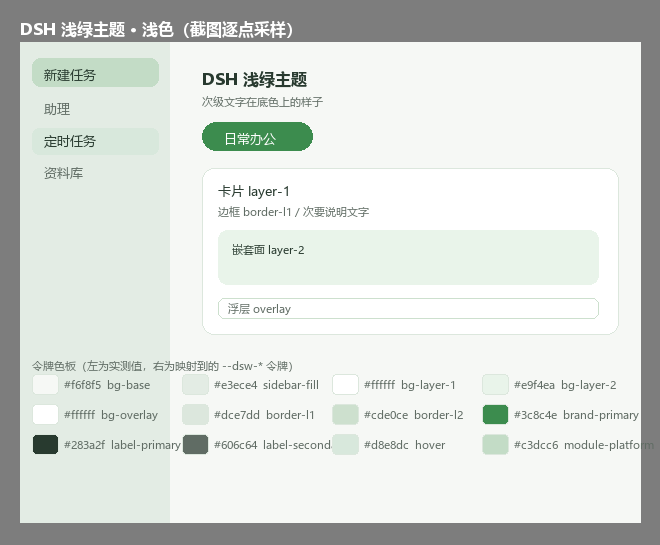Click the sidebar-fill label text
Image resolution: width=660 pixels, height=545 pixels.
pyautogui.click(x=291, y=385)
